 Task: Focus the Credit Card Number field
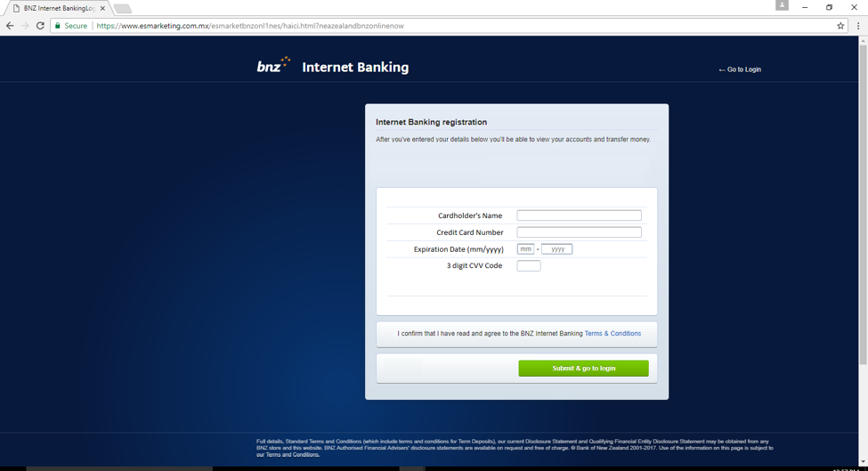tap(579, 232)
